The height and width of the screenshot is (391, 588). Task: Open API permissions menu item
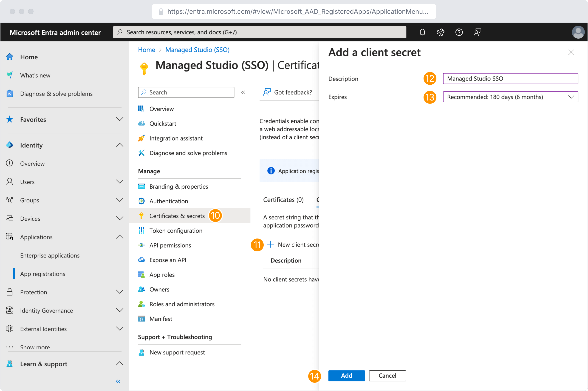click(170, 245)
